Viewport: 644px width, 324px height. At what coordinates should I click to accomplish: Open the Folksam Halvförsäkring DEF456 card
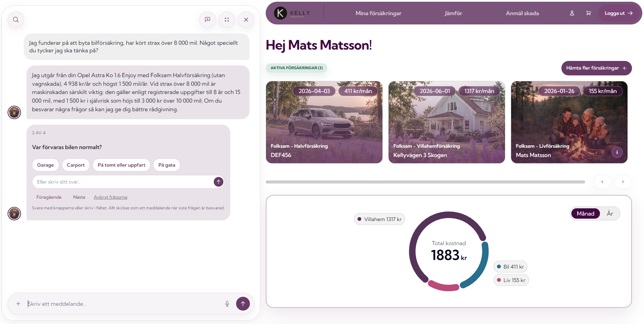(324, 122)
